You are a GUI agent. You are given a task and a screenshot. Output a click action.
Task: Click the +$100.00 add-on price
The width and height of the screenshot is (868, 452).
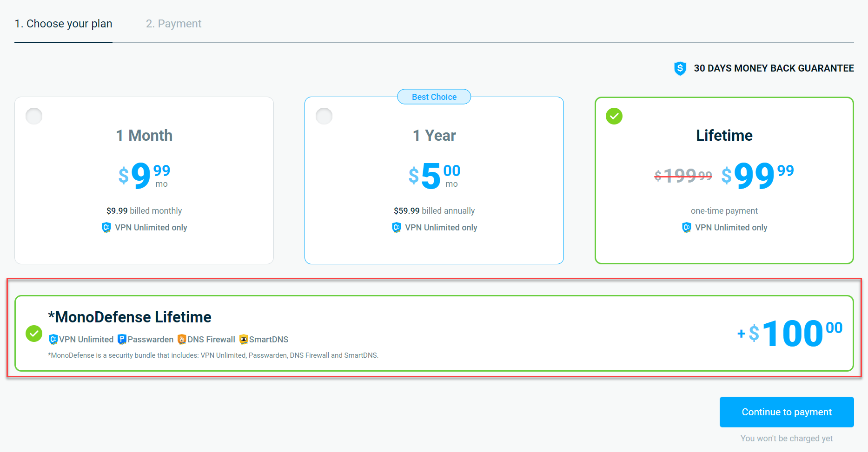point(790,333)
